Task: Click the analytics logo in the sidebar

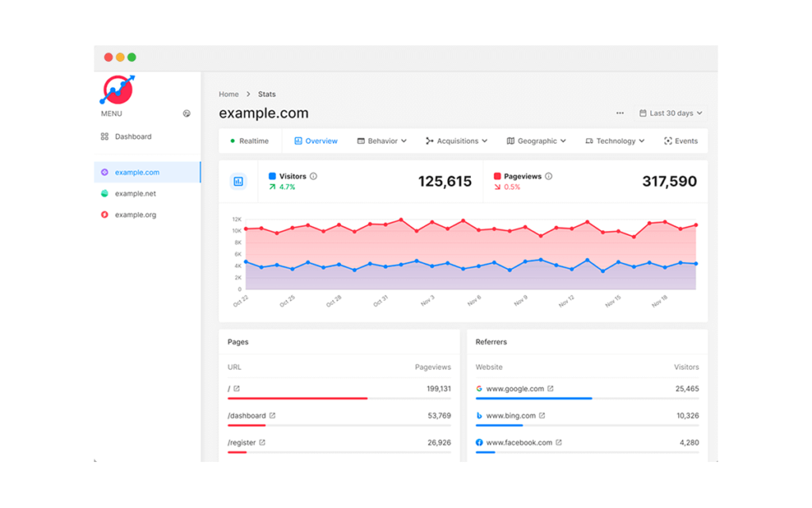Action: [x=117, y=89]
